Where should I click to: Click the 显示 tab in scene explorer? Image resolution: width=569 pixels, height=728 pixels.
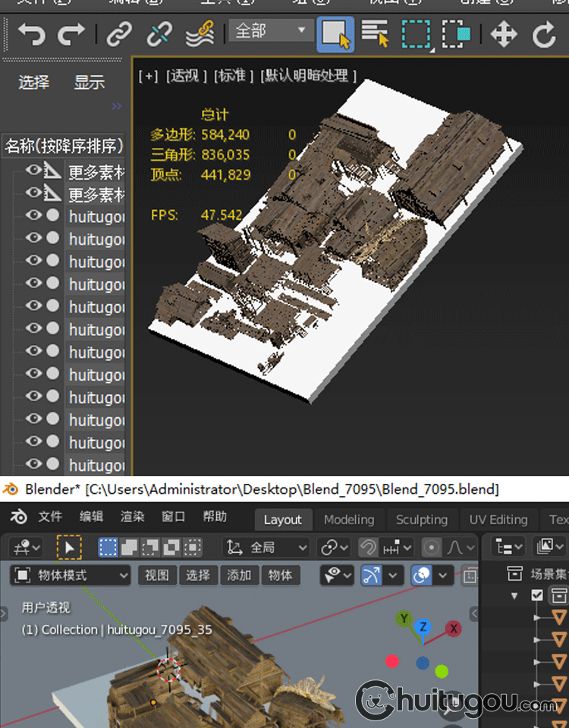coord(89,83)
